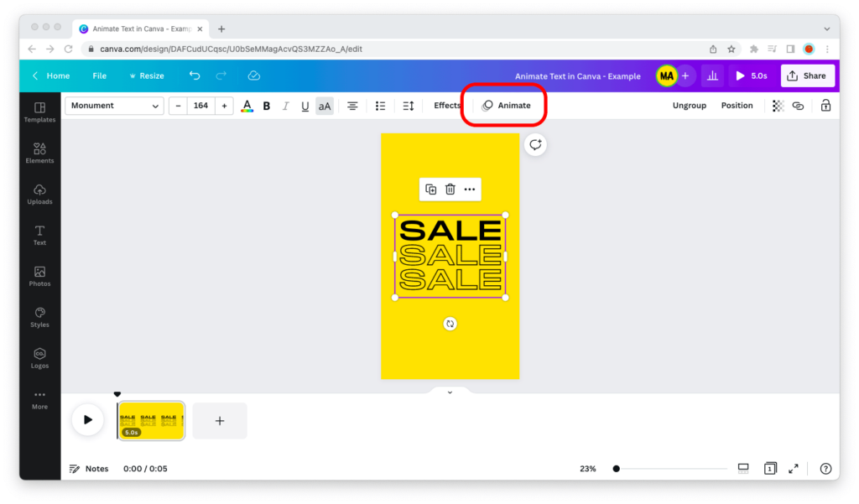Toggle bulleted list formatting
The image size is (859, 504).
pyautogui.click(x=380, y=106)
